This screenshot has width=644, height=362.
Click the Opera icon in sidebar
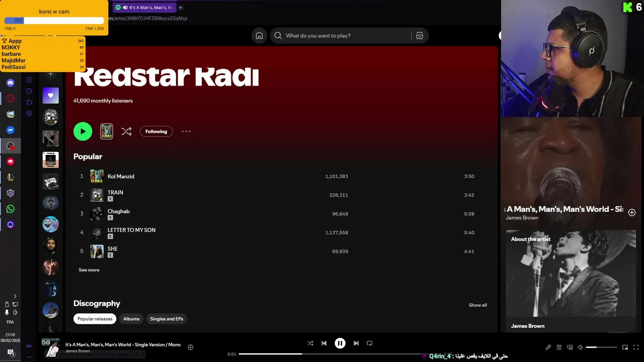point(11,99)
